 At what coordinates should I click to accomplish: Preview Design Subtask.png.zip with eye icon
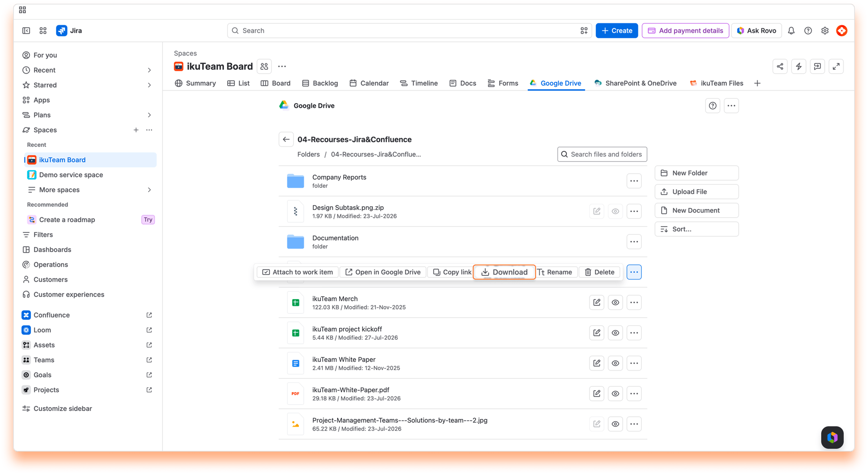(615, 211)
